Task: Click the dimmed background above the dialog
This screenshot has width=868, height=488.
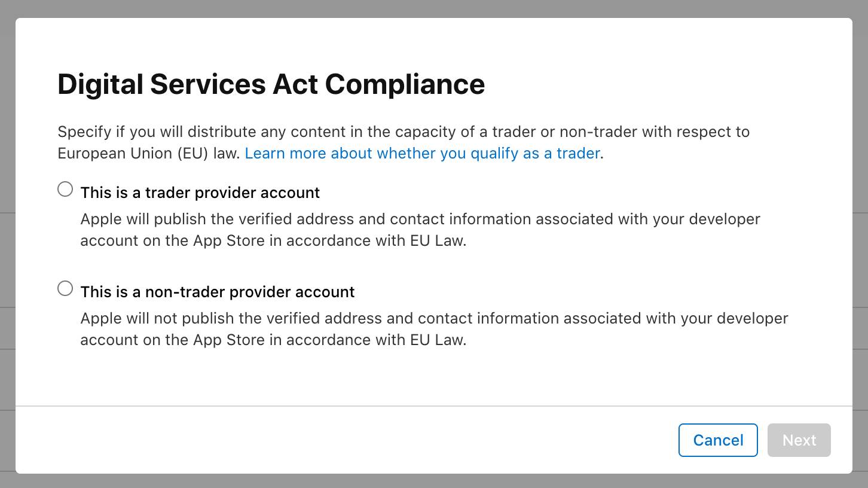Action: pyautogui.click(x=434, y=8)
